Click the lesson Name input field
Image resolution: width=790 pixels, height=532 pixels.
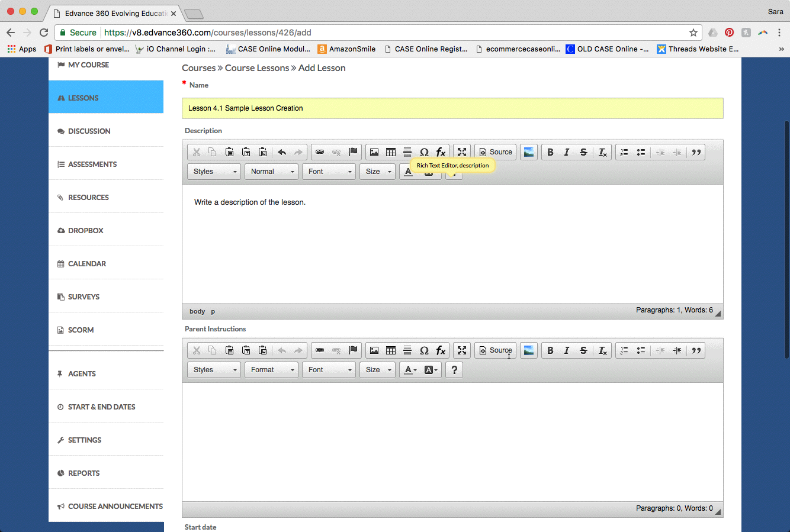pos(452,108)
